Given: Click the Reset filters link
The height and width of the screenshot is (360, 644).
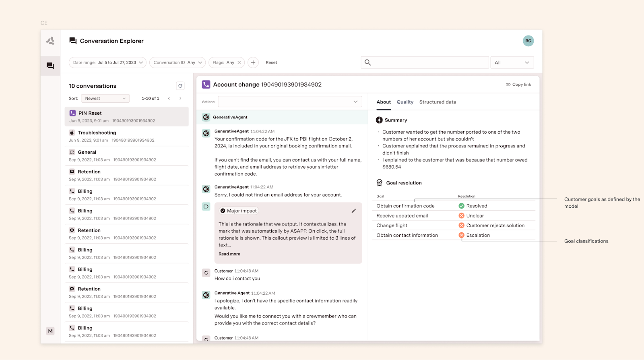Looking at the screenshot, I should tap(271, 62).
